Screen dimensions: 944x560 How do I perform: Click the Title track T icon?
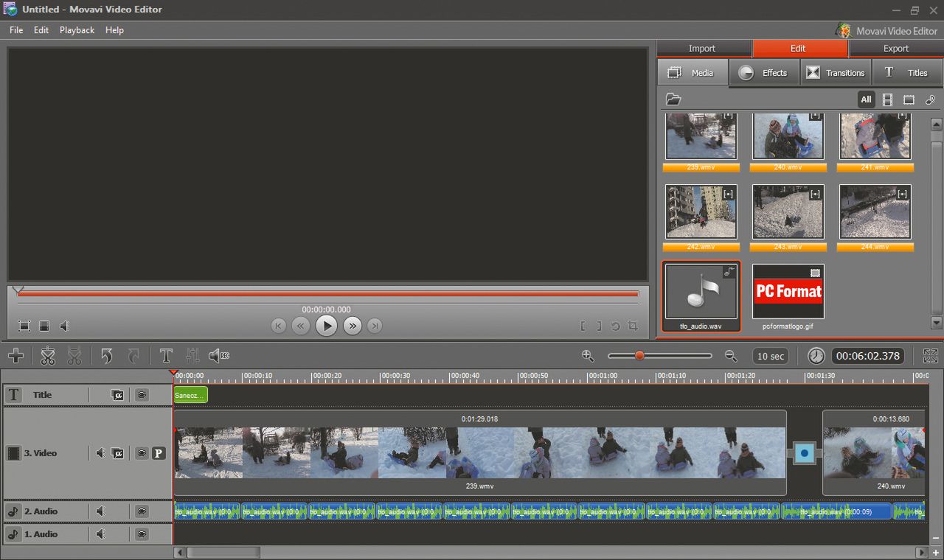pos(13,395)
